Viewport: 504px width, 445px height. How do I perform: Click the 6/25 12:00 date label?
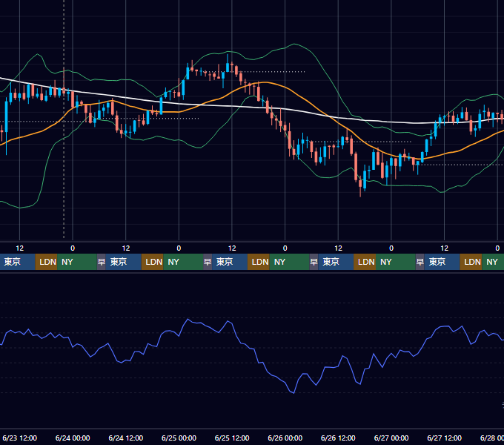pyautogui.click(x=232, y=438)
